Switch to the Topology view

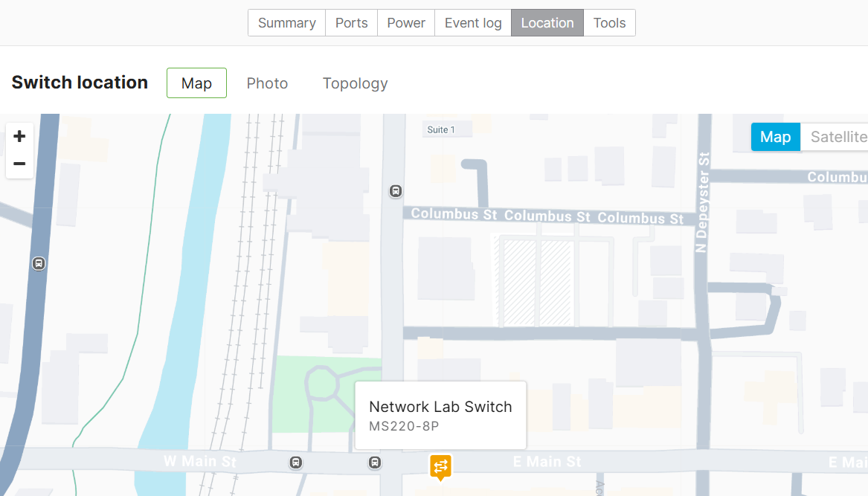(356, 83)
